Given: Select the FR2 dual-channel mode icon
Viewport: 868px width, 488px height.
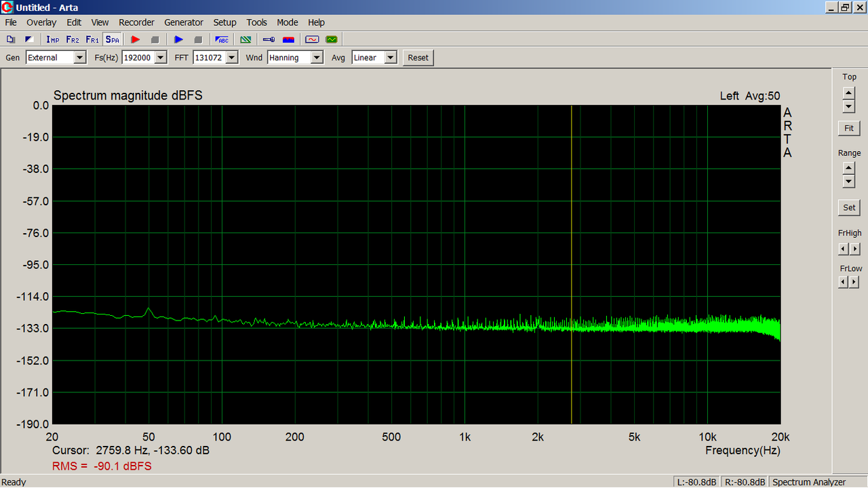Looking at the screenshot, I should coord(73,40).
